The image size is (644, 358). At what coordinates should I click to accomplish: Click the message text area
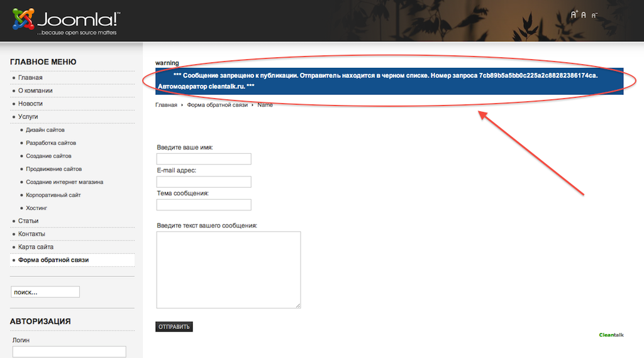pos(228,269)
